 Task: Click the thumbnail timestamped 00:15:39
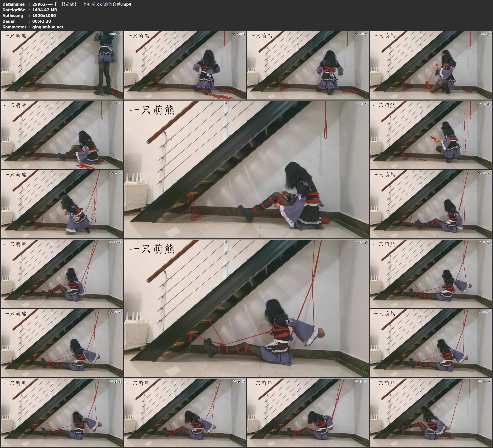(431, 135)
